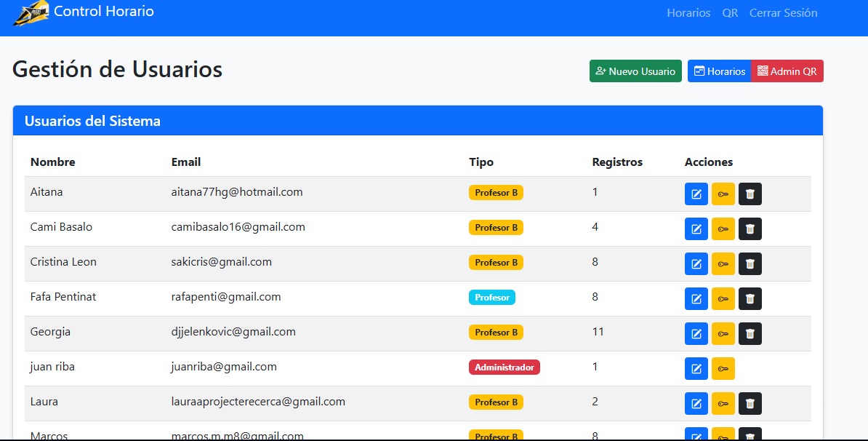Open the red Admin QR button

coord(787,71)
